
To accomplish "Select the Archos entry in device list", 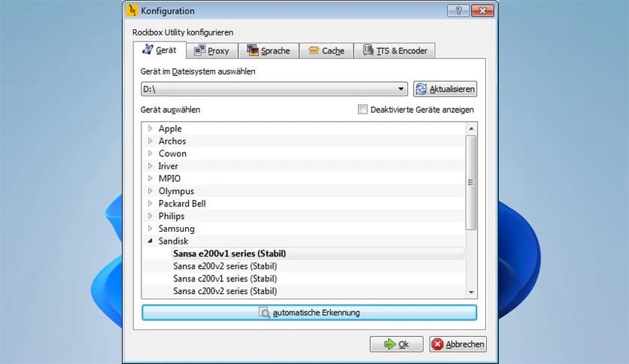I will 172,141.
